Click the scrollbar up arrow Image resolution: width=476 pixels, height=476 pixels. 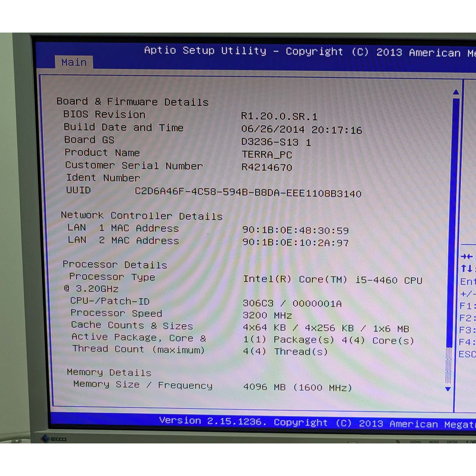pos(456,92)
